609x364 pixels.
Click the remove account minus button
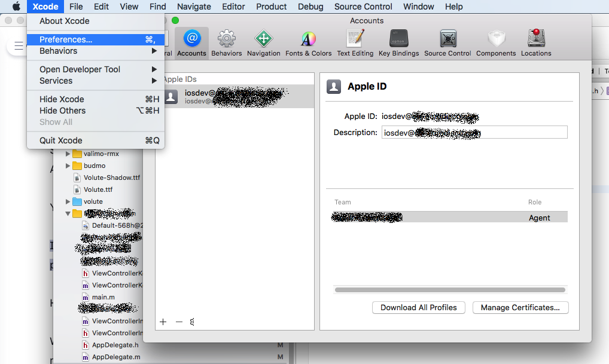click(x=179, y=322)
